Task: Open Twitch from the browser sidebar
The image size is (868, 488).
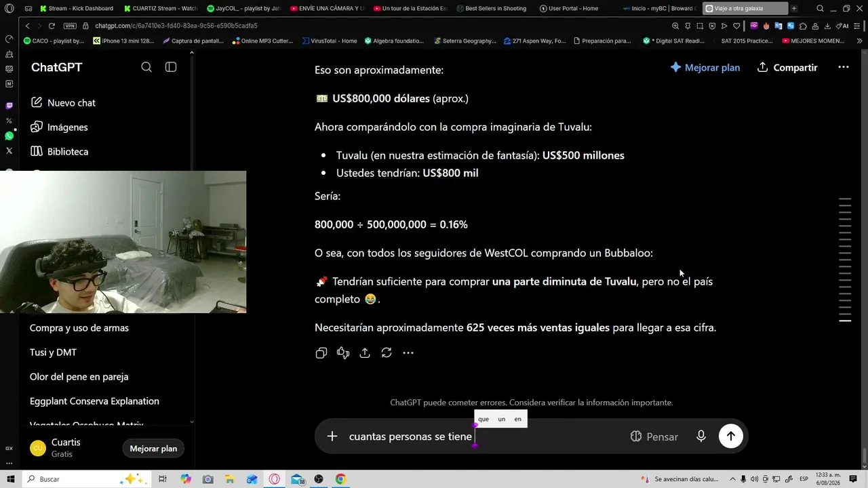Action: coord(9,106)
